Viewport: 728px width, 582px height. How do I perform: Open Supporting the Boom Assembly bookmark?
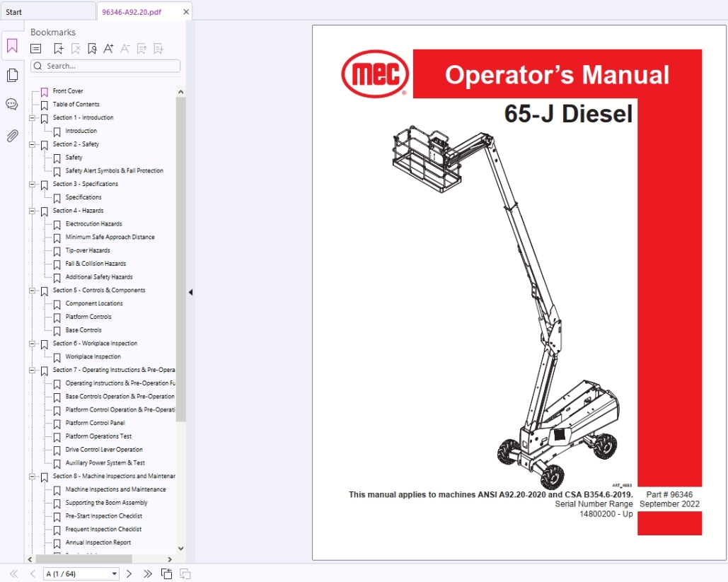point(106,503)
